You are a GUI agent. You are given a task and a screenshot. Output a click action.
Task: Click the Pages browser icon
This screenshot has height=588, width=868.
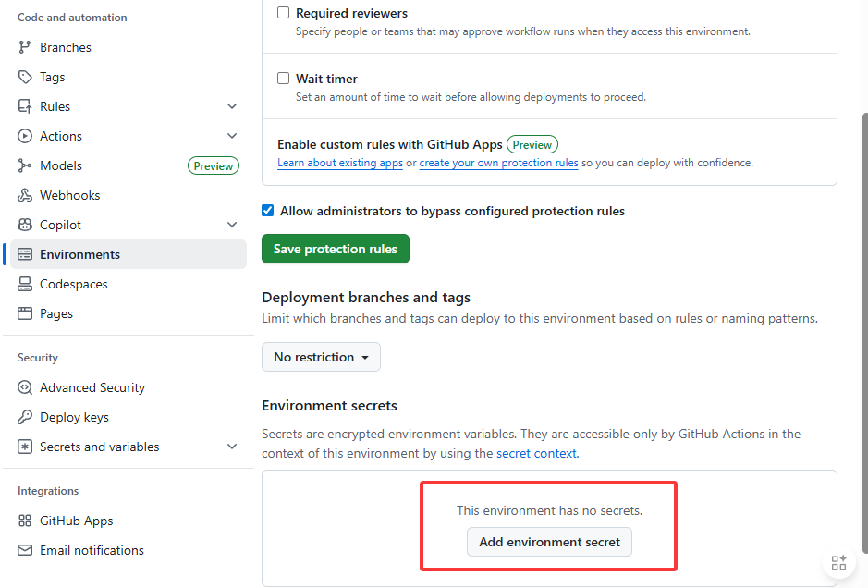coord(24,313)
